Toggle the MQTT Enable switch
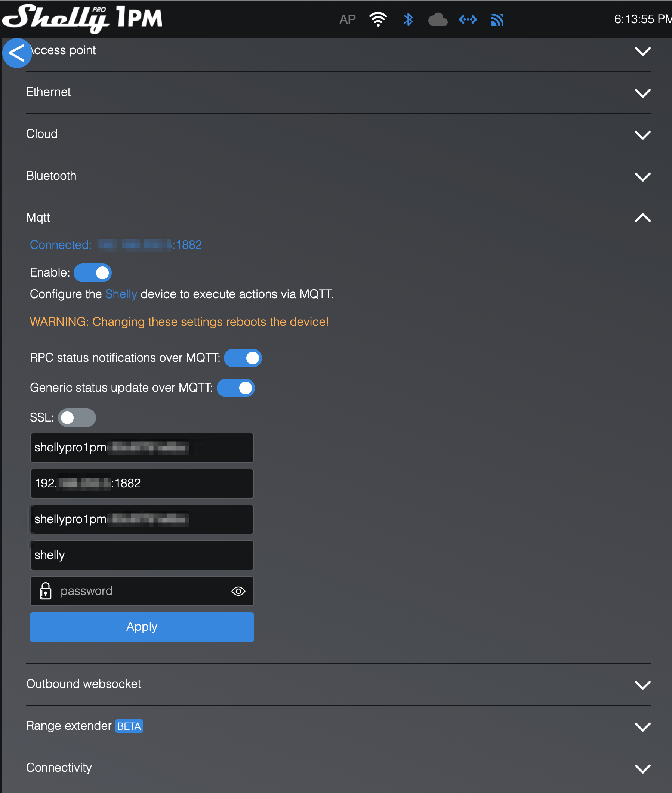The width and height of the screenshot is (672, 793). tap(93, 273)
